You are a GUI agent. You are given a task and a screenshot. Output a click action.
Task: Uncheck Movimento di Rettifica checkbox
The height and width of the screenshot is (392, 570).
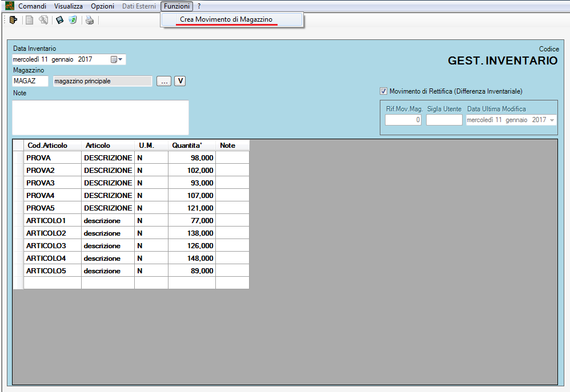[x=383, y=91]
